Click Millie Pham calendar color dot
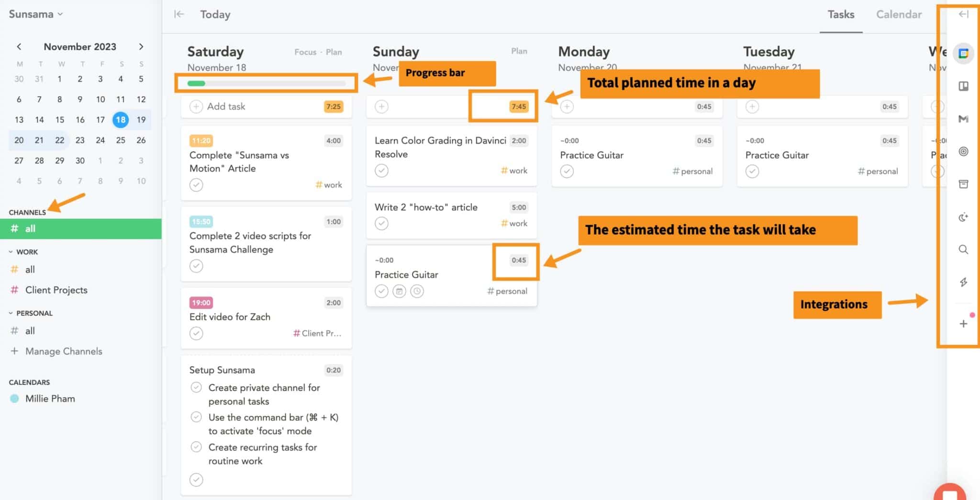980x500 pixels. (x=14, y=398)
